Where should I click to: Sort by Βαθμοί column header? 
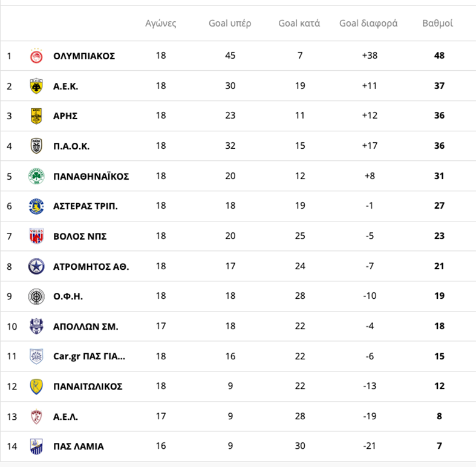click(438, 24)
